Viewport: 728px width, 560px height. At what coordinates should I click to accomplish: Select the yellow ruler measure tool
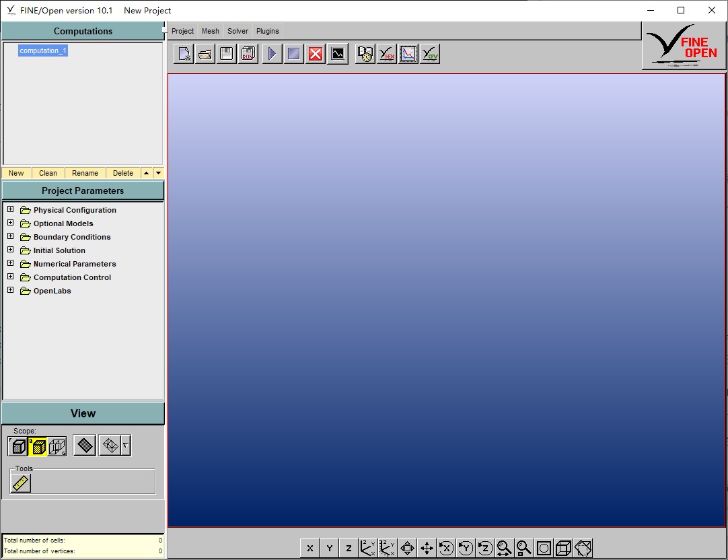(x=22, y=483)
